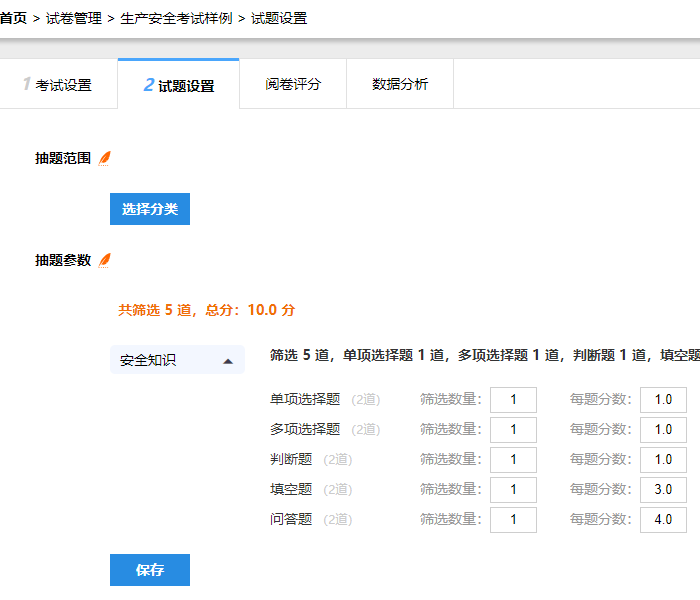Click the 筛选 5 道 summary line

coord(485,355)
